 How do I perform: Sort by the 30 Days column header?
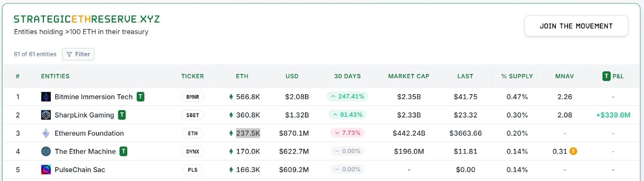347,76
